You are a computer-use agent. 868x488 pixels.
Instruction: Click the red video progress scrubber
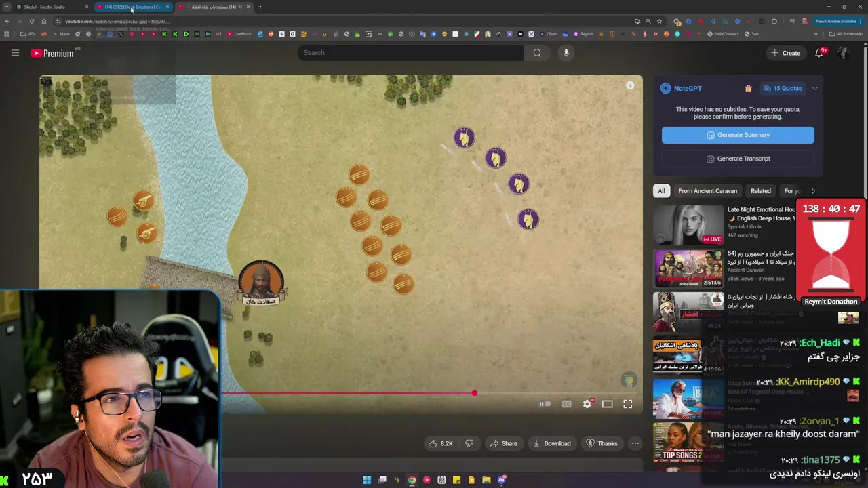pyautogui.click(x=475, y=393)
